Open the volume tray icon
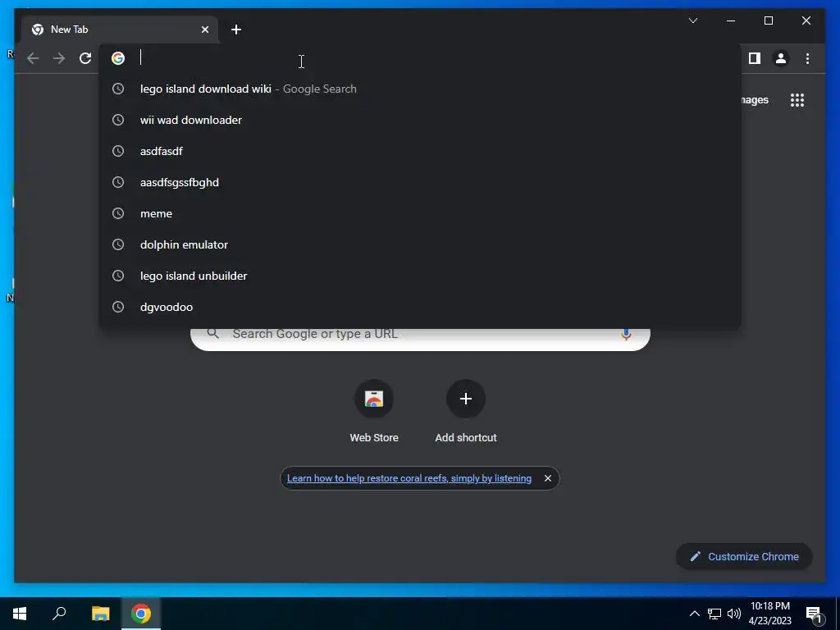The image size is (840, 630). click(x=734, y=614)
